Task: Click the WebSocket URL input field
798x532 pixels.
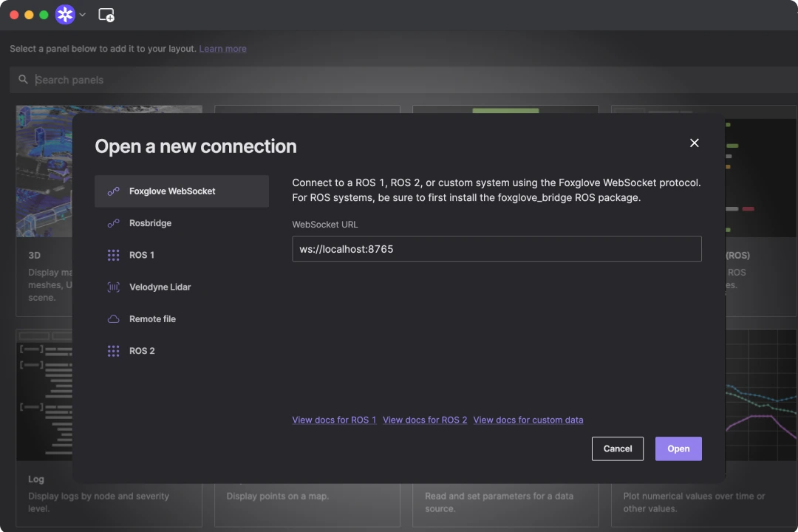Action: pos(496,249)
